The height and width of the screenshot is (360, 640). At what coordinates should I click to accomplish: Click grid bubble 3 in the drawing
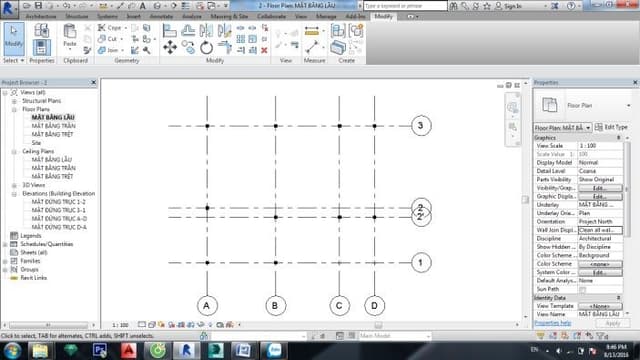pyautogui.click(x=421, y=126)
